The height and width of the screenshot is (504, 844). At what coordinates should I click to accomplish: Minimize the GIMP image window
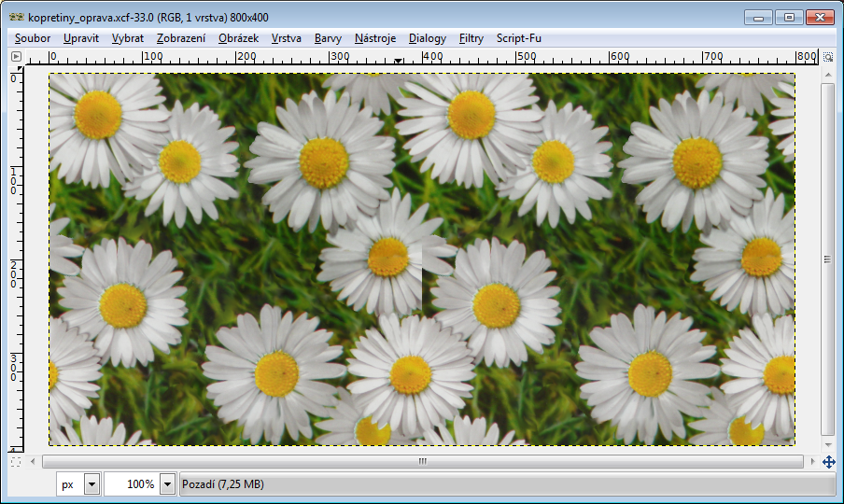coord(758,18)
